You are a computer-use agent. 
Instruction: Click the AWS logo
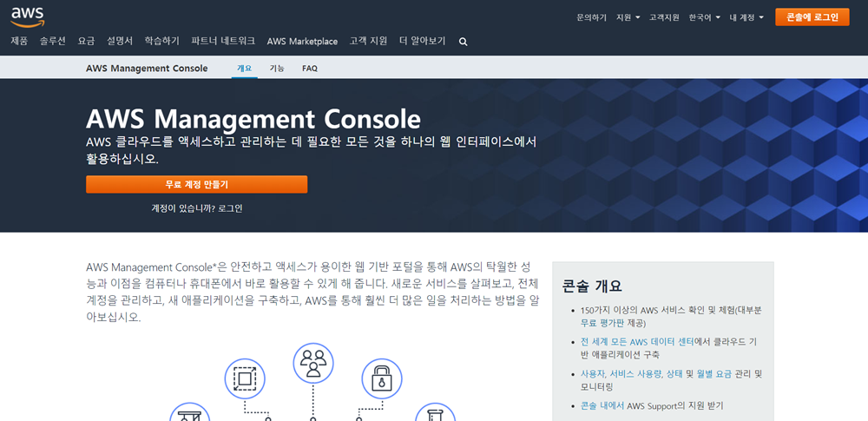pos(27,16)
